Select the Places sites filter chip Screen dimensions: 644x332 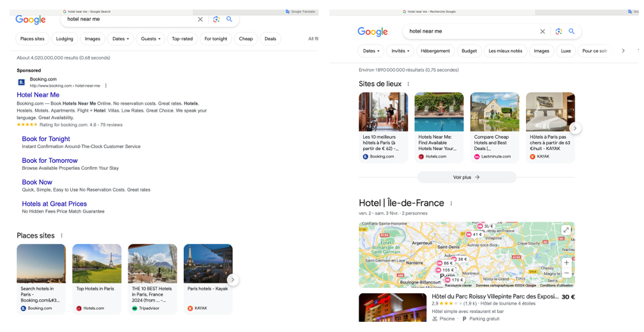(33, 38)
